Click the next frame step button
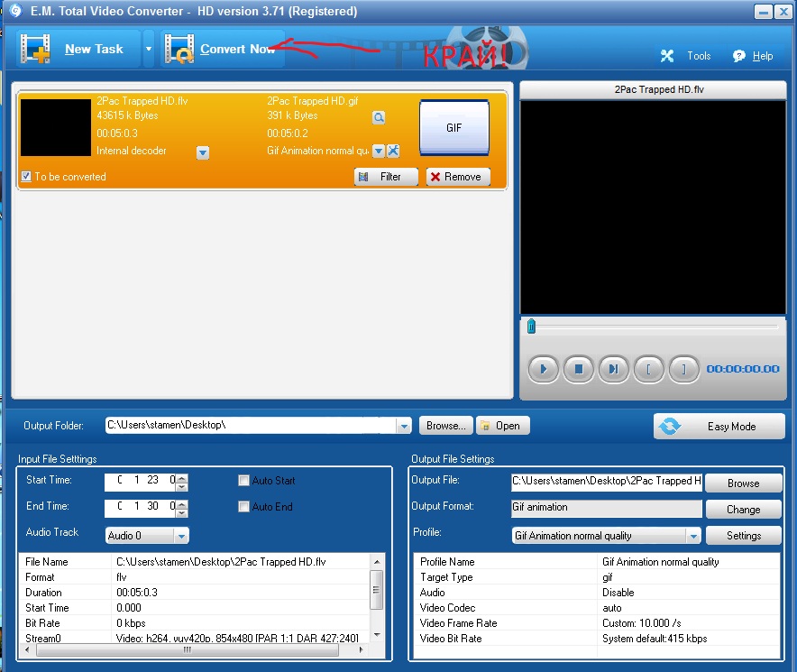The height and width of the screenshot is (672, 797). click(x=613, y=369)
